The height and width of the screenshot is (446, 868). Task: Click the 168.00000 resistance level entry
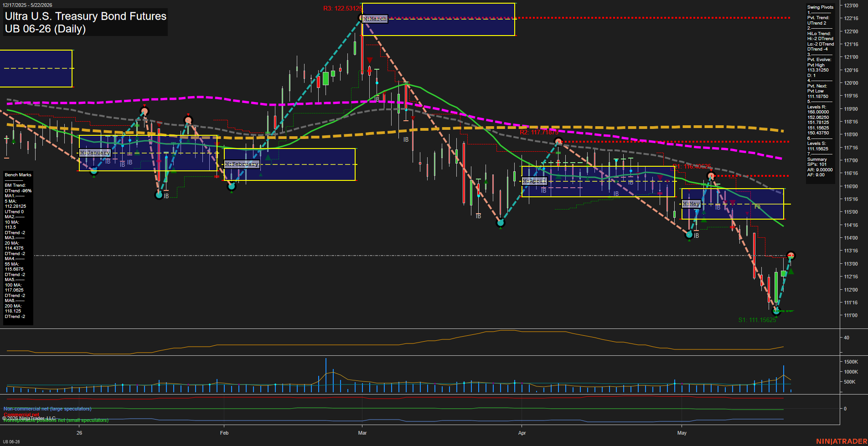pyautogui.click(x=818, y=112)
